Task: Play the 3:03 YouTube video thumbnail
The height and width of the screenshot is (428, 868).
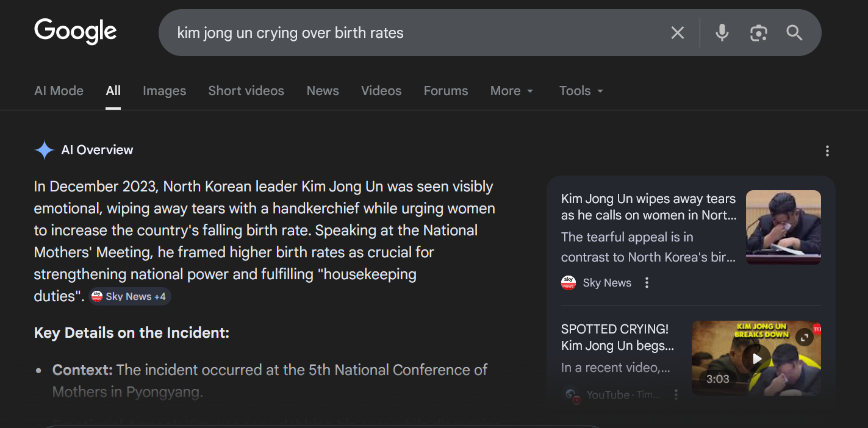Action: [756, 358]
